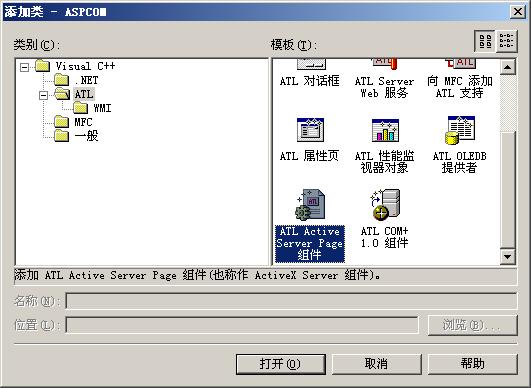The image size is (531, 388).
Task: Select the ATL 对话框 template icon
Action: pyautogui.click(x=312, y=64)
